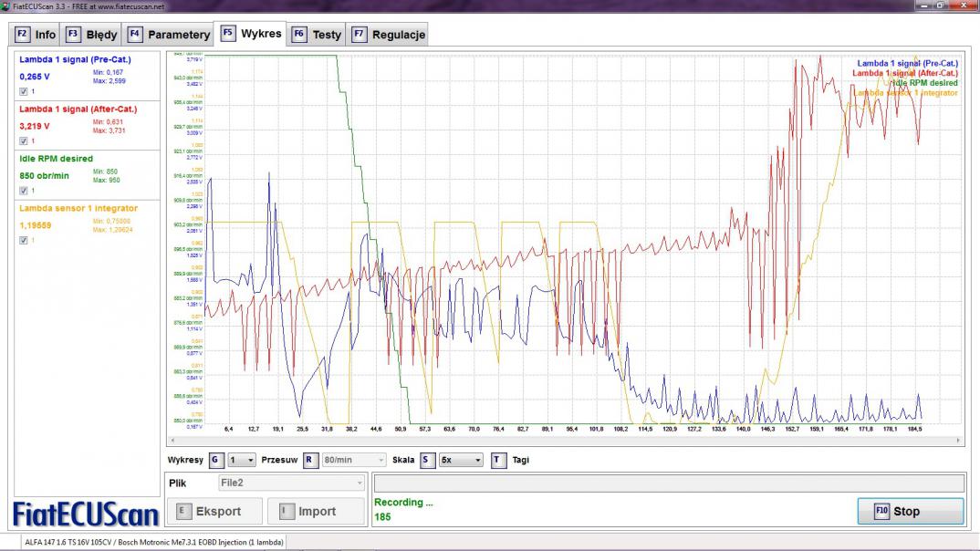Click the S key icon beside Skala
Viewport: 980px width, 551px height.
click(x=427, y=461)
